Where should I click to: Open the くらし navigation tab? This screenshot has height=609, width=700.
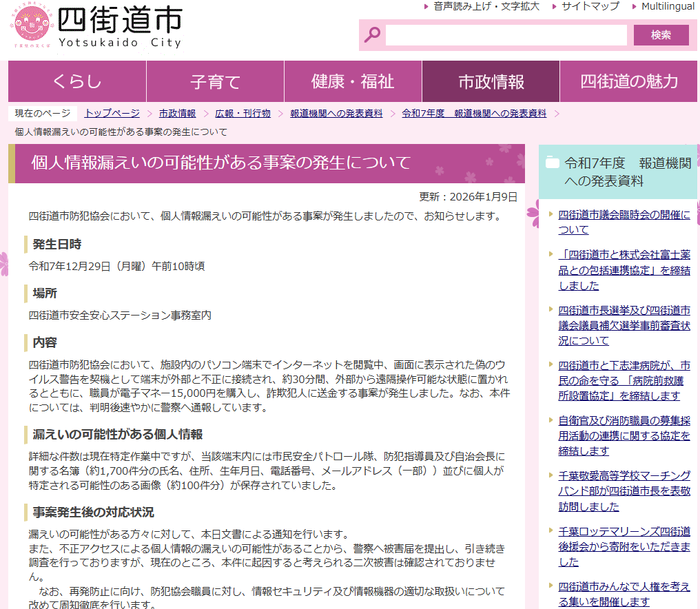77,82
